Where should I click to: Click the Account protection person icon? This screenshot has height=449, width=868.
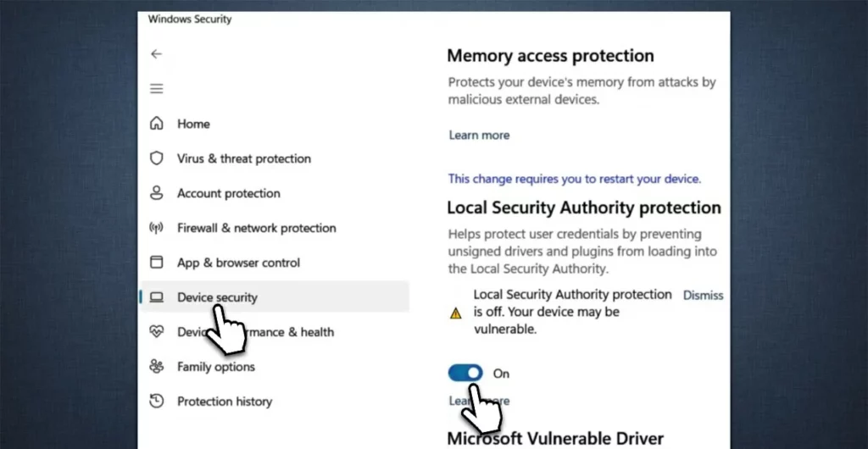pos(156,193)
